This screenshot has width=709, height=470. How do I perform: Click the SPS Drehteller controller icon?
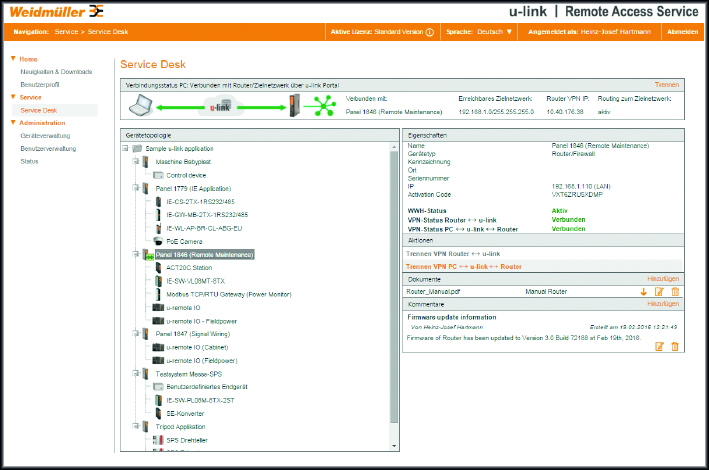click(x=158, y=440)
